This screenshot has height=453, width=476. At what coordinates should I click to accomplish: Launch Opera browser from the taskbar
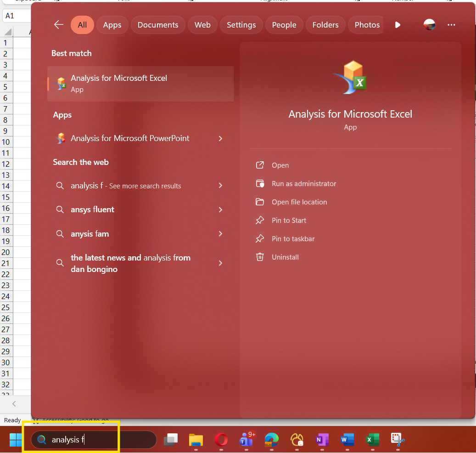(221, 440)
